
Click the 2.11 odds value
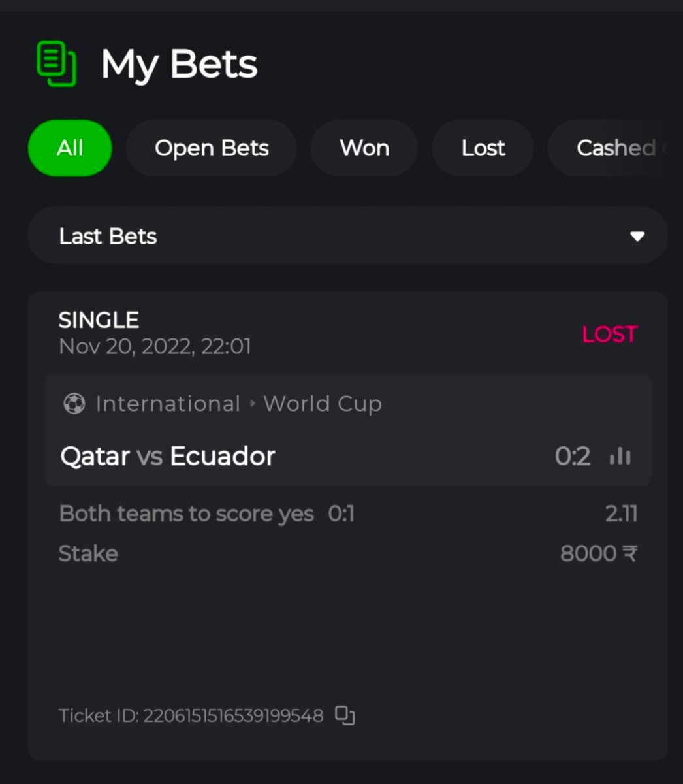(x=621, y=514)
